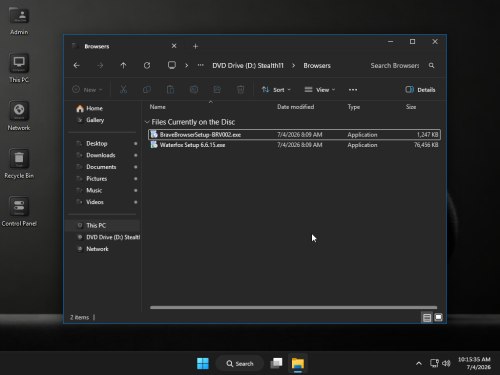Click the Paste clipboard icon
Screen dimensions: 500x375
pos(170,89)
